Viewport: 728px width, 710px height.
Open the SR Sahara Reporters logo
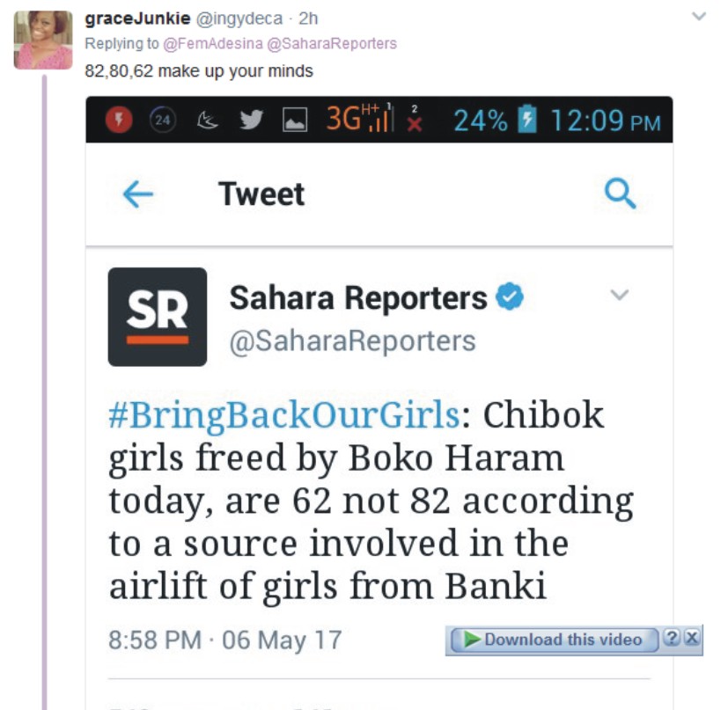[158, 317]
